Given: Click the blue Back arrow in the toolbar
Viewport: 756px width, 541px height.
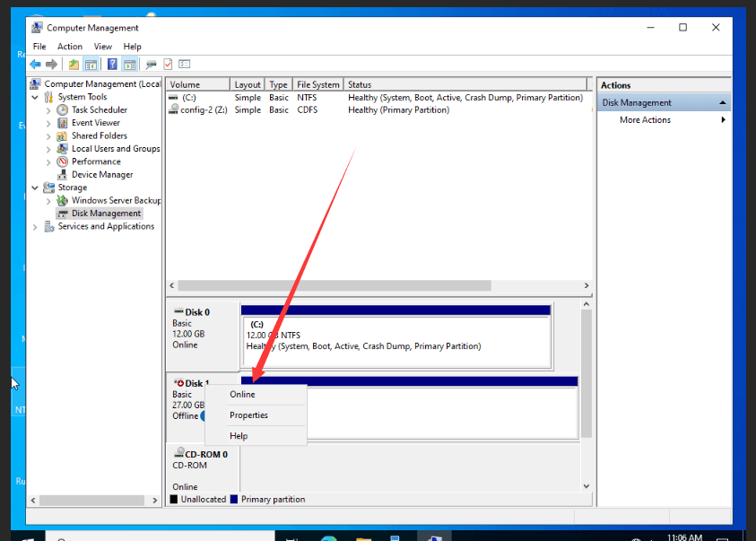Looking at the screenshot, I should pos(35,64).
